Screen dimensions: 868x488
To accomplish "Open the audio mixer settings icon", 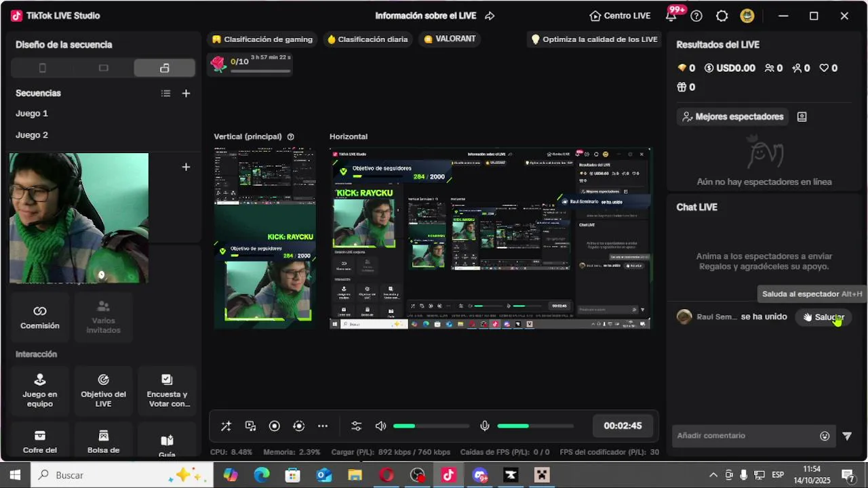I will [356, 426].
